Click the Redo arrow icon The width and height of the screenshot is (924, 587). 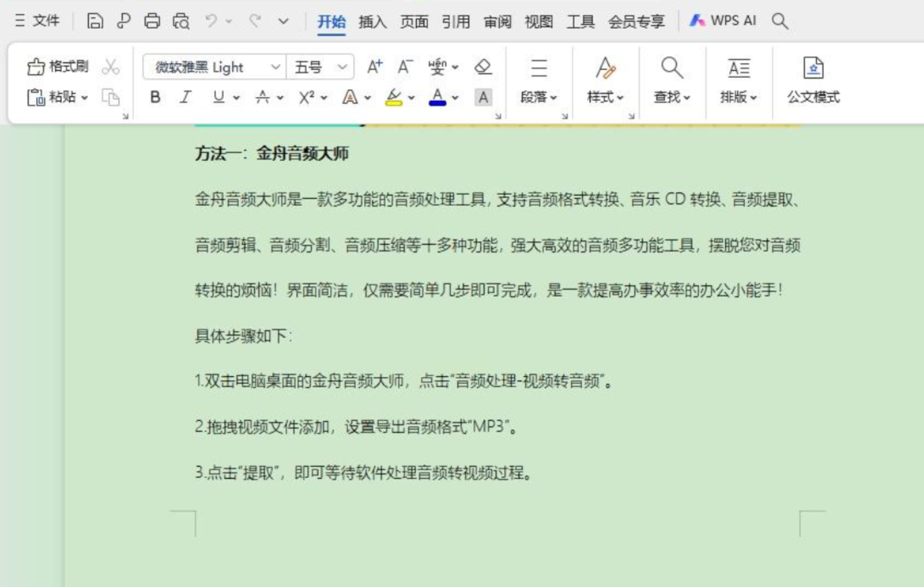pos(255,21)
